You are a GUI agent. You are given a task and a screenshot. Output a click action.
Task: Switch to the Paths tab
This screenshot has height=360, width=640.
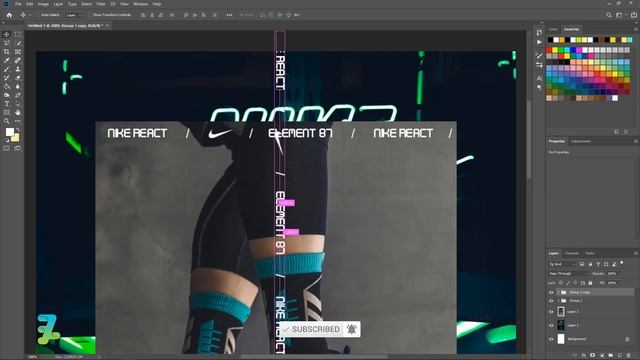click(589, 253)
